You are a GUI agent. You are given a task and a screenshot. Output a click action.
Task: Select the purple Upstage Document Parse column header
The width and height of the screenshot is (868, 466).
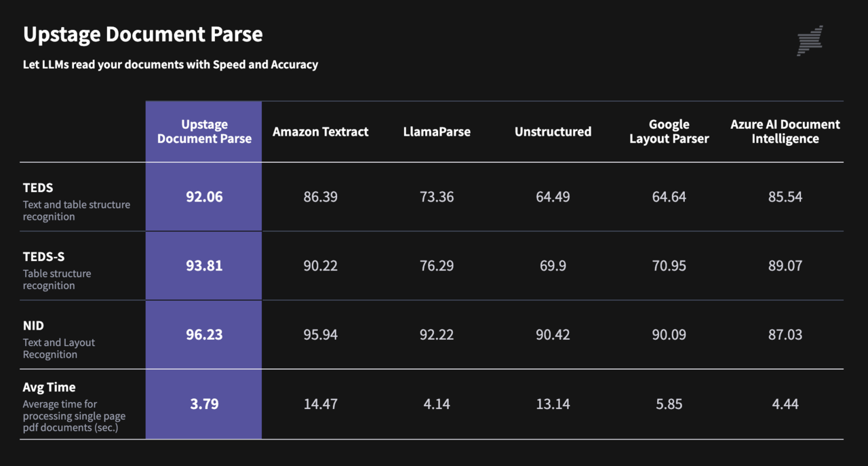[x=204, y=132]
